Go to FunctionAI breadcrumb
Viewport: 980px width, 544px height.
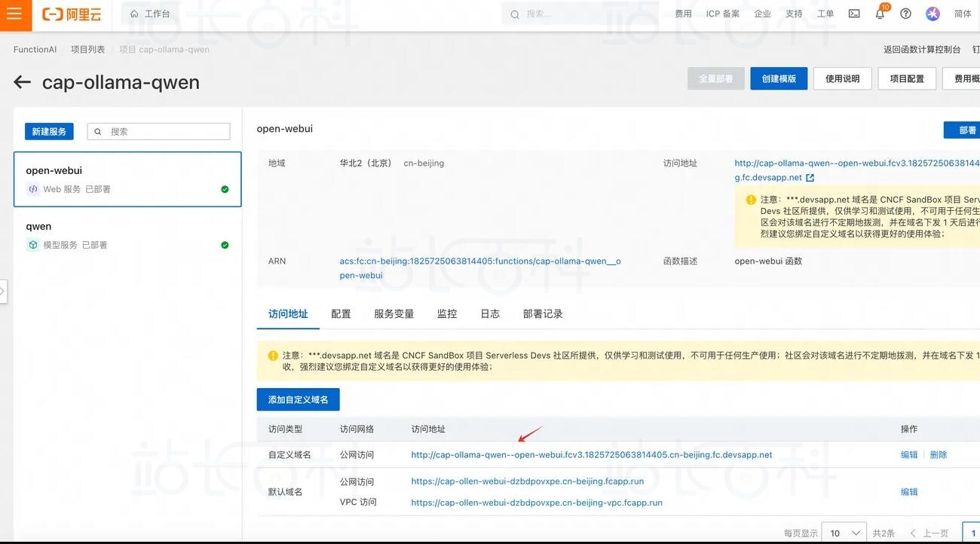[35, 50]
